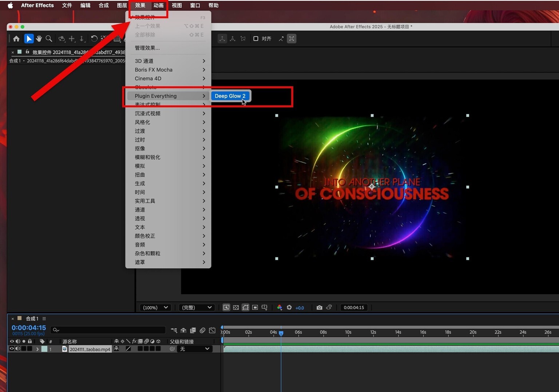Viewport: 559px width, 392px height.
Task: Select the Hand tool in toolbar
Action: pyautogui.click(x=39, y=39)
